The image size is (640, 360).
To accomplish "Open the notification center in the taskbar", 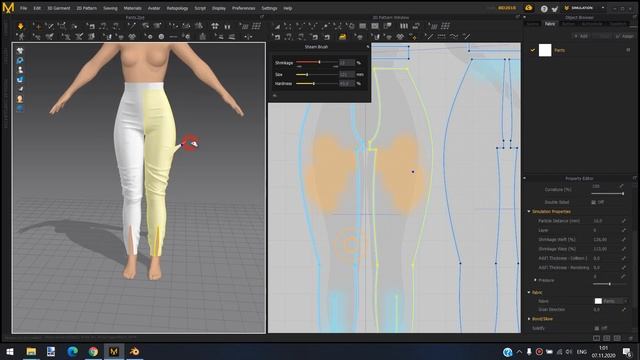I will 627,351.
